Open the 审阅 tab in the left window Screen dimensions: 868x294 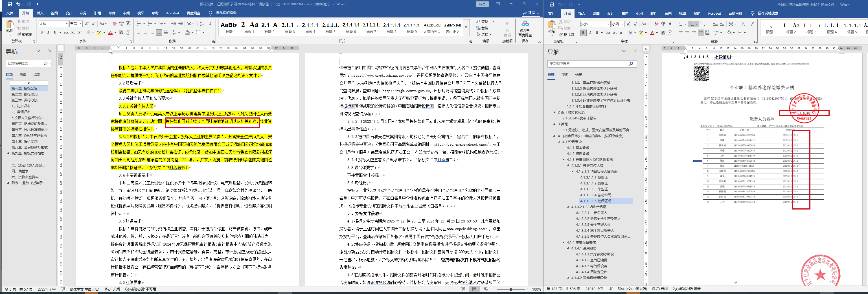[126, 13]
